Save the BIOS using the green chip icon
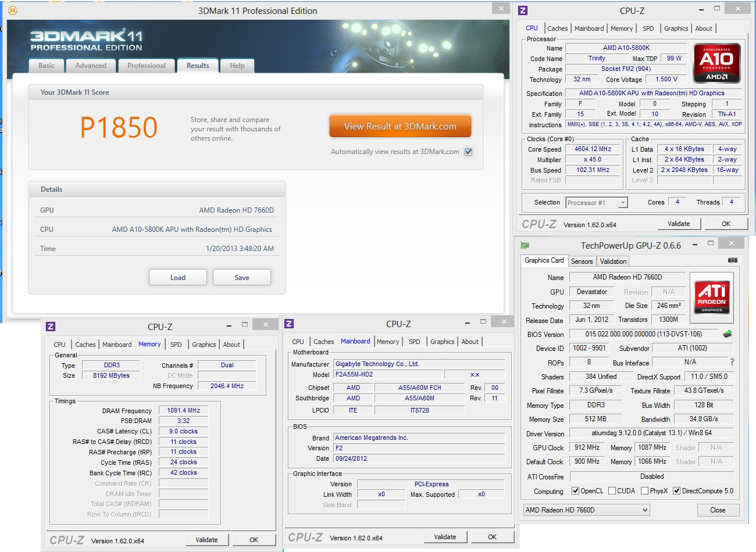The height and width of the screenshot is (552, 756). coord(728,334)
